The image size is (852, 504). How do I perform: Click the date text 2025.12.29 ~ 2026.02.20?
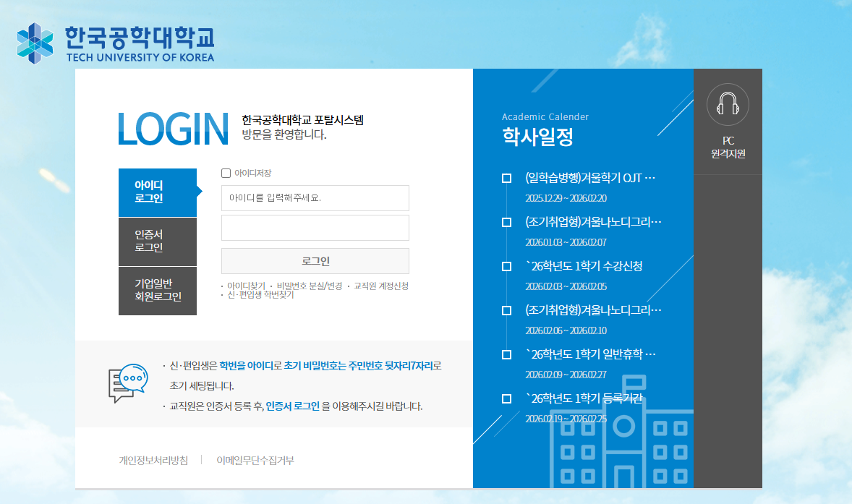[x=566, y=198]
